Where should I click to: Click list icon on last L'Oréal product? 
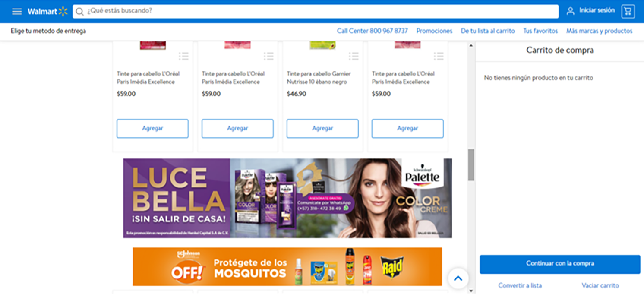(x=439, y=56)
